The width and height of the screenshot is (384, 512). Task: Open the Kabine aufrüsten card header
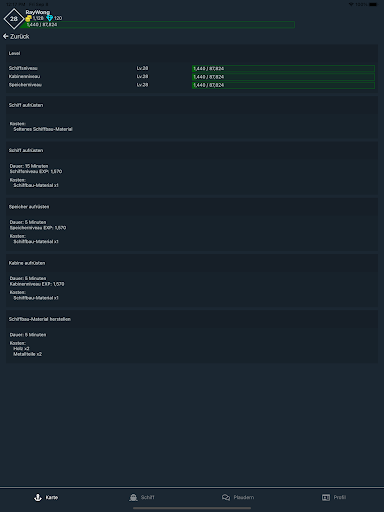point(192,263)
